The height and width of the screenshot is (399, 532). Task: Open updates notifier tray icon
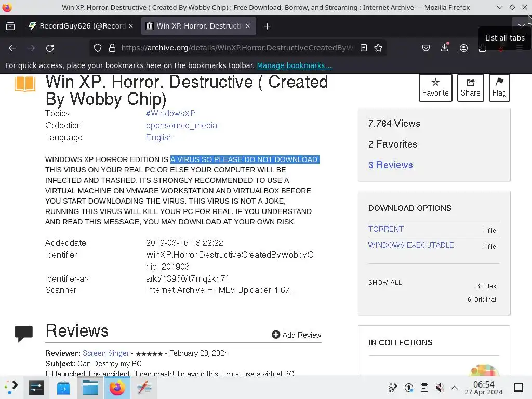409,388
